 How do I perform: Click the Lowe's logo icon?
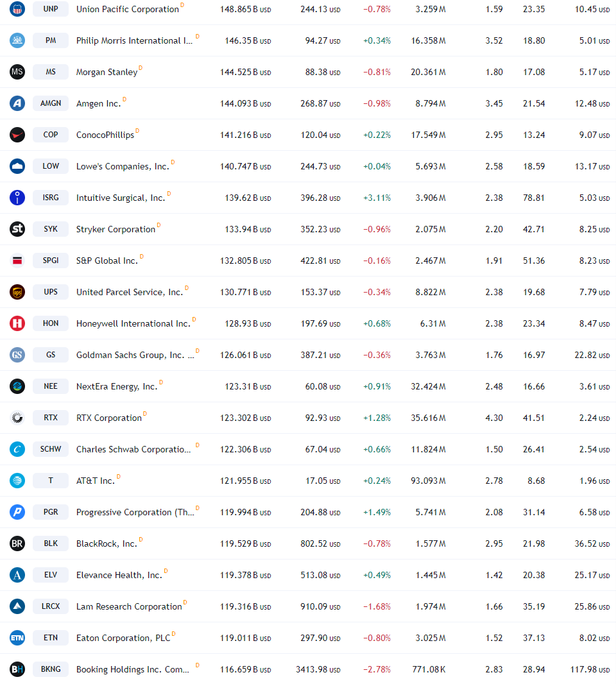(x=17, y=166)
